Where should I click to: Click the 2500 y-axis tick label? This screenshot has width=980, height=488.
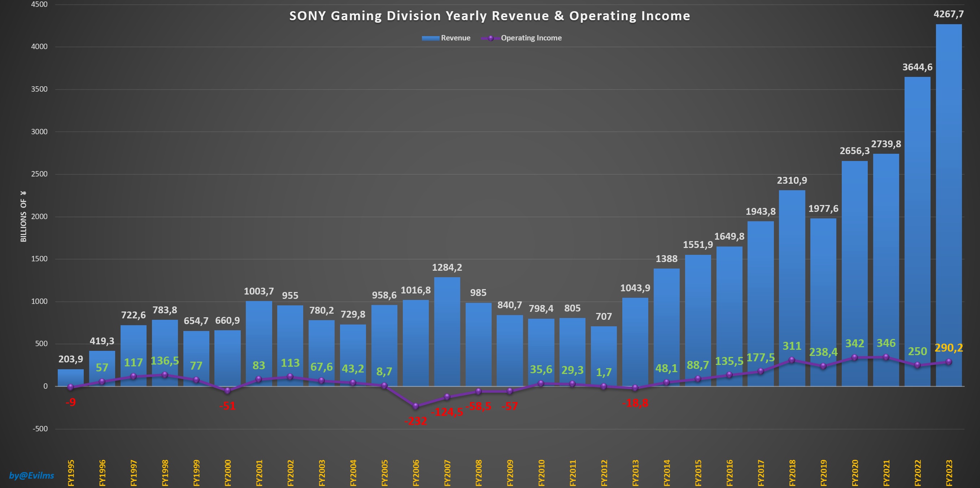pyautogui.click(x=39, y=174)
